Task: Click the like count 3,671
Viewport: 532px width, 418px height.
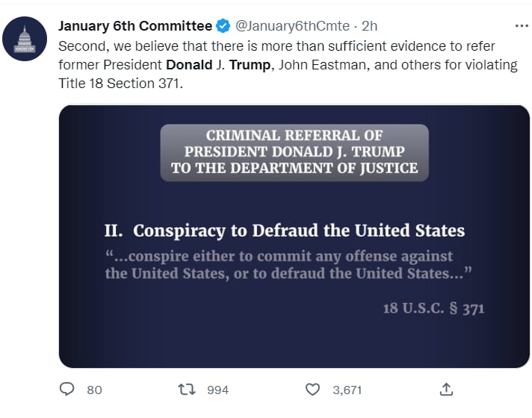Action: coord(347,390)
